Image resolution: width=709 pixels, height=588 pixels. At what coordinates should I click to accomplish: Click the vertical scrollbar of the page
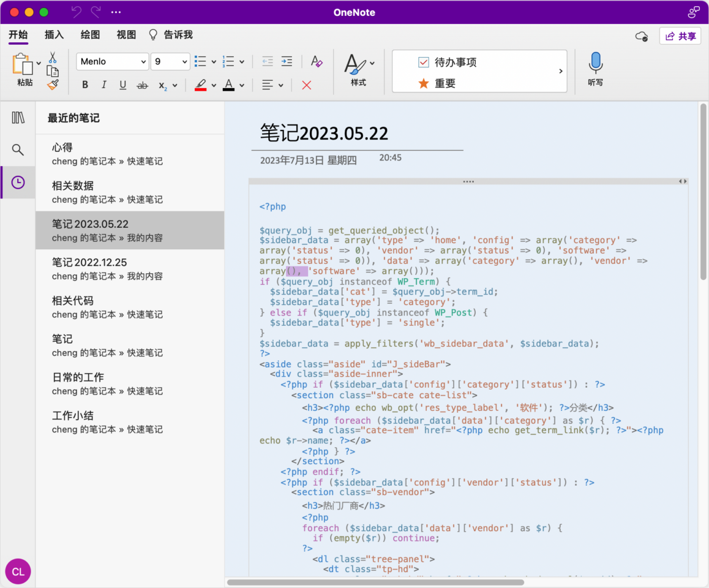pyautogui.click(x=703, y=192)
